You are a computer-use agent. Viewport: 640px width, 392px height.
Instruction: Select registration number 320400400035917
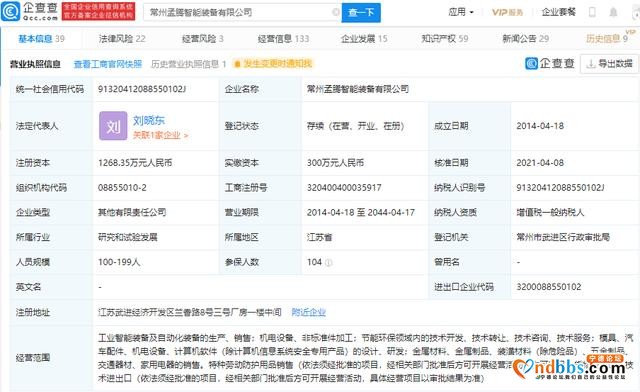coord(344,188)
